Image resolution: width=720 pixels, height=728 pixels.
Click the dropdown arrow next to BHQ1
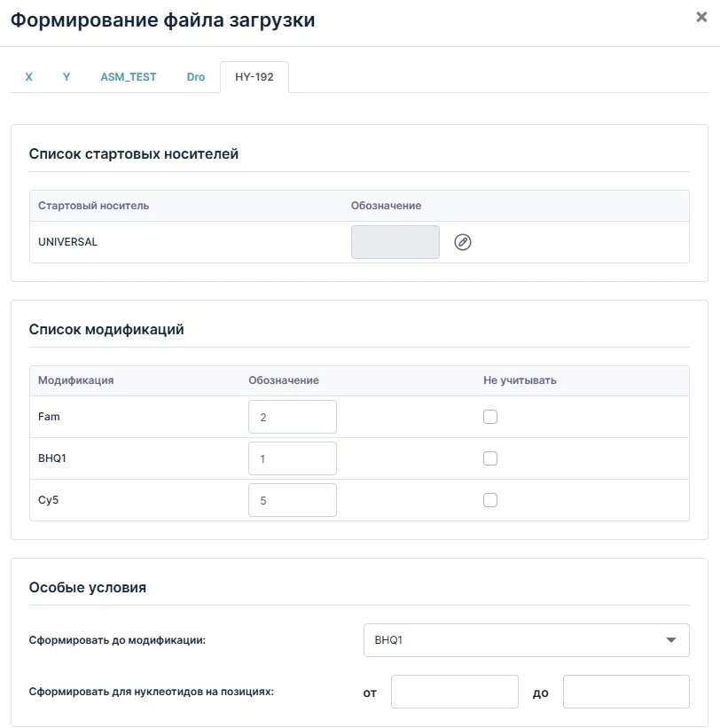671,640
